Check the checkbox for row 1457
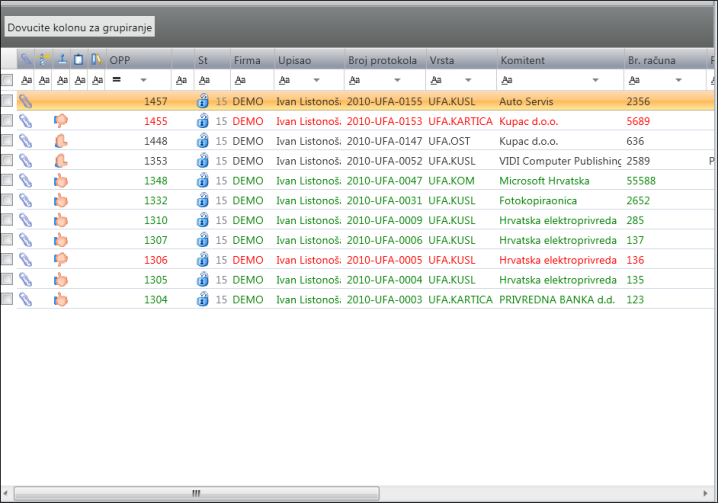 click(x=7, y=101)
